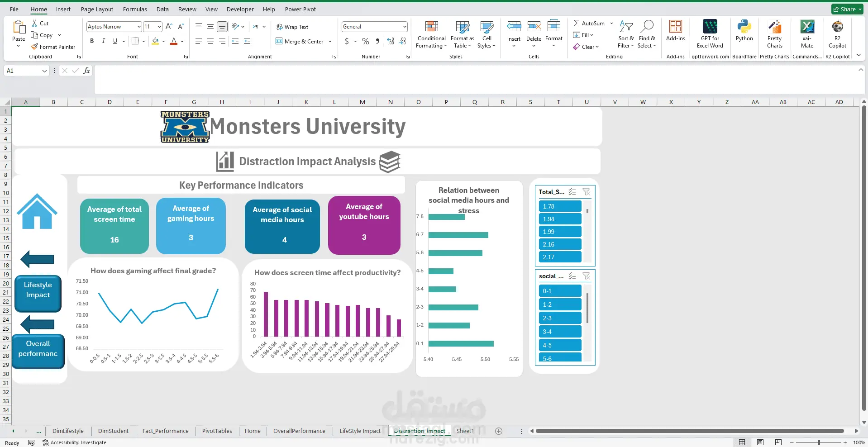This screenshot has width=868, height=447.
Task: Click the Format Painter brush icon
Action: [34, 47]
